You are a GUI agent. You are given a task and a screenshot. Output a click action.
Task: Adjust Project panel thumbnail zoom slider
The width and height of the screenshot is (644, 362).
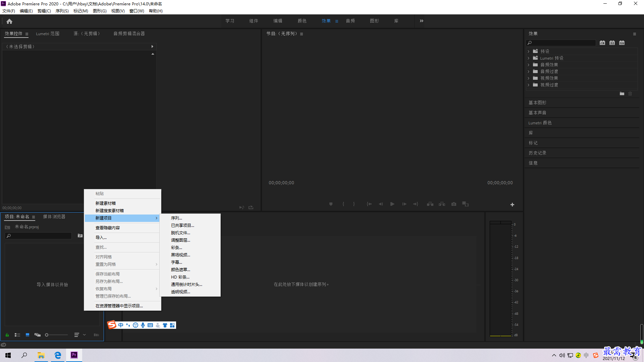click(x=56, y=335)
